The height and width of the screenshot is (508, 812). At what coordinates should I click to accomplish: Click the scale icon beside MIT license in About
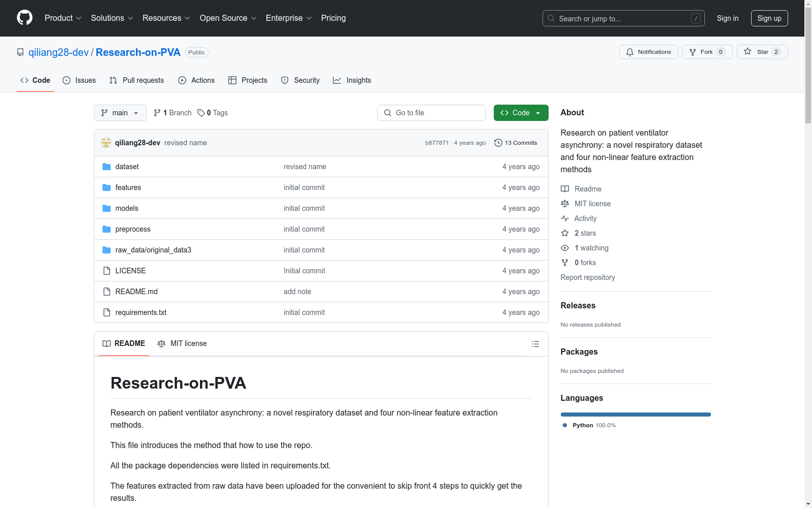pyautogui.click(x=565, y=204)
